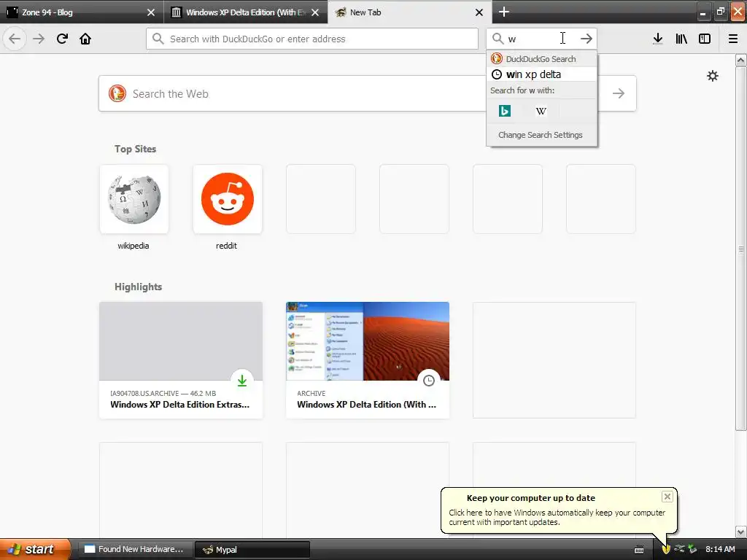The height and width of the screenshot is (560, 747).
Task: Reload the current page
Action: pos(62,39)
